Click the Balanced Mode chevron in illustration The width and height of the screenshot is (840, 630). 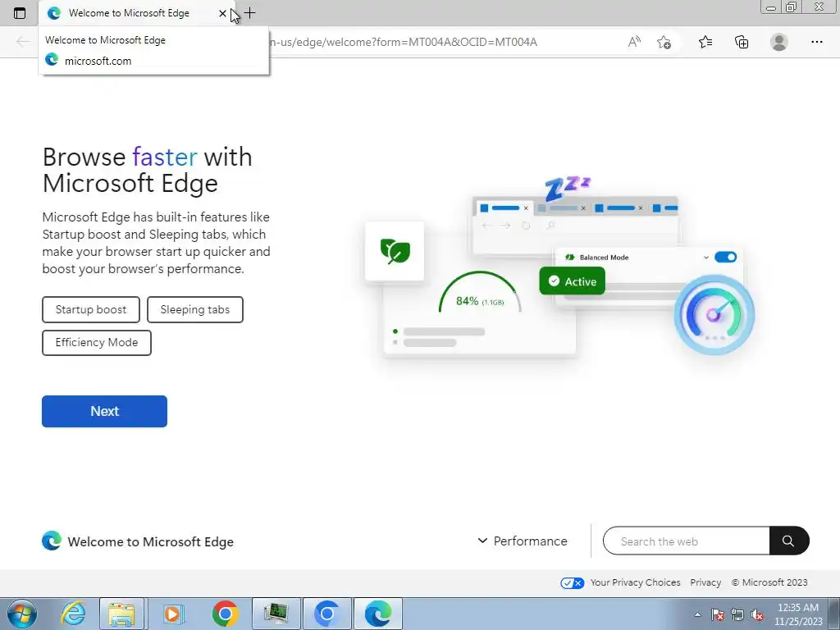tap(706, 258)
